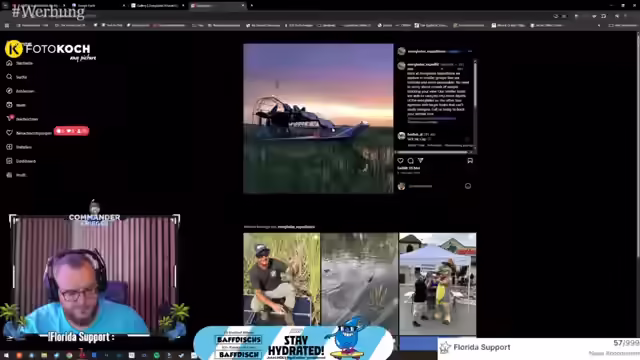Viewport: 640px width, 360px height.
Task: Switch to the Gallery browser tab
Action: (x=157, y=6)
